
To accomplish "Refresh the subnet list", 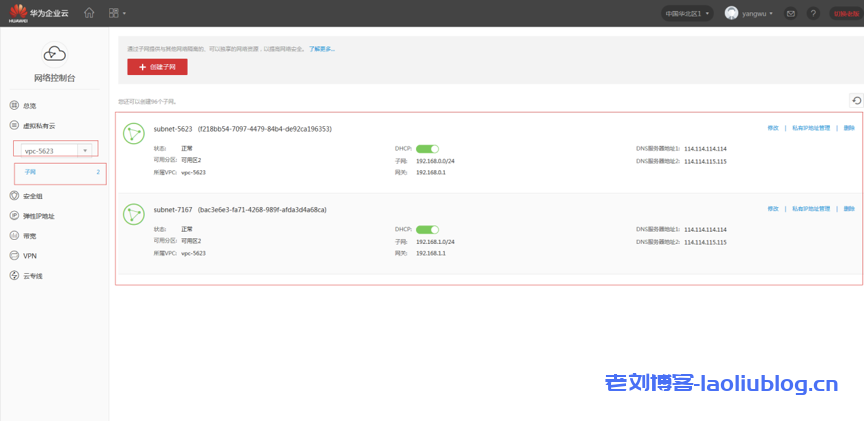I will pyautogui.click(x=856, y=100).
